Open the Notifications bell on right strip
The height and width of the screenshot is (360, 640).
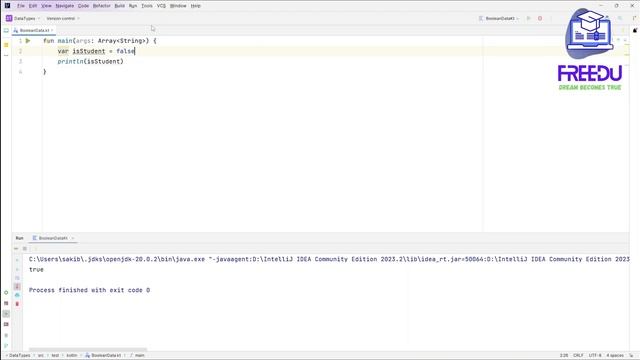point(635,31)
